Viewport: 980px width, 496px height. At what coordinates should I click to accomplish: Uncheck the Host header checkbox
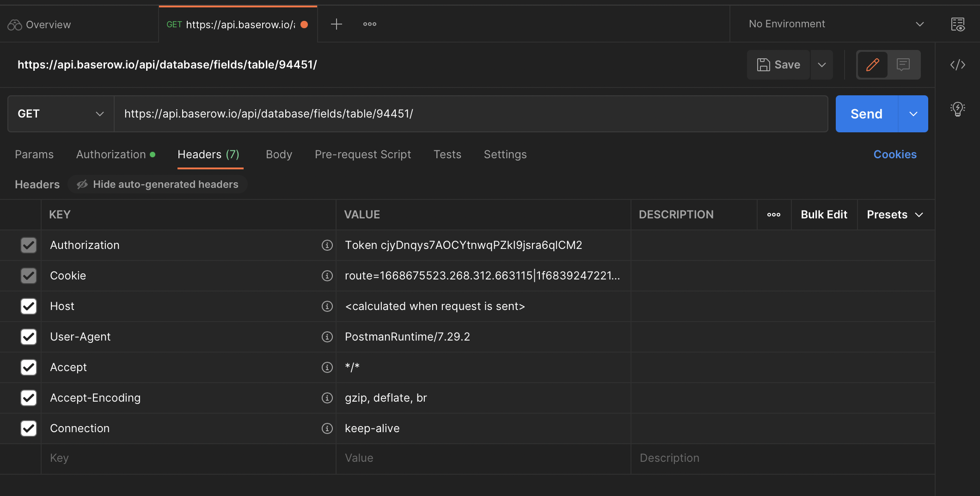point(29,306)
